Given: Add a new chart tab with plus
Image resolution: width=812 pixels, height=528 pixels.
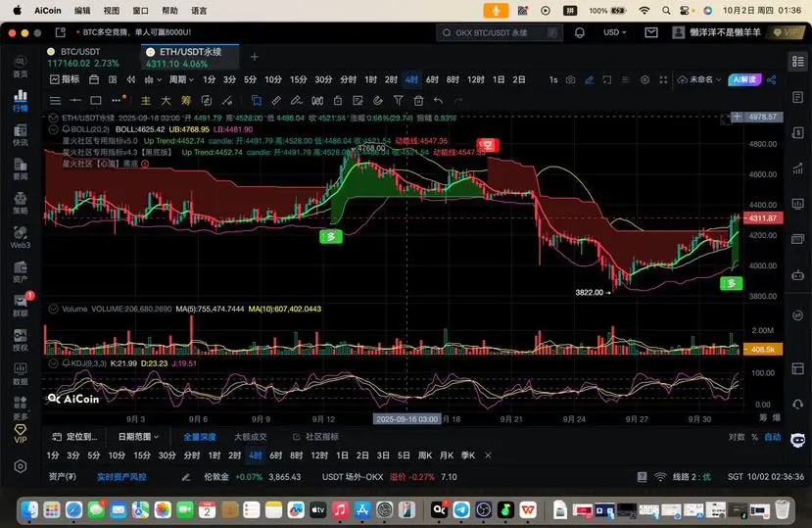Looking at the screenshot, I should [255, 57].
